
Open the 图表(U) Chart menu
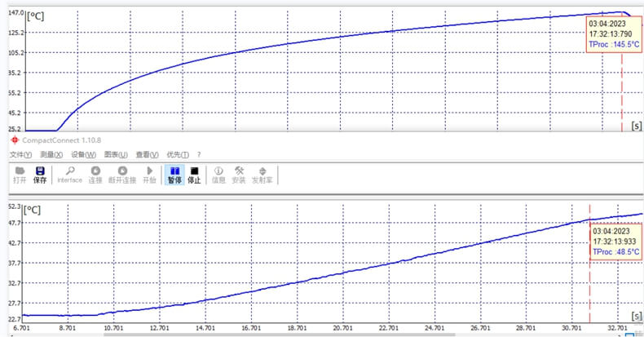click(116, 154)
